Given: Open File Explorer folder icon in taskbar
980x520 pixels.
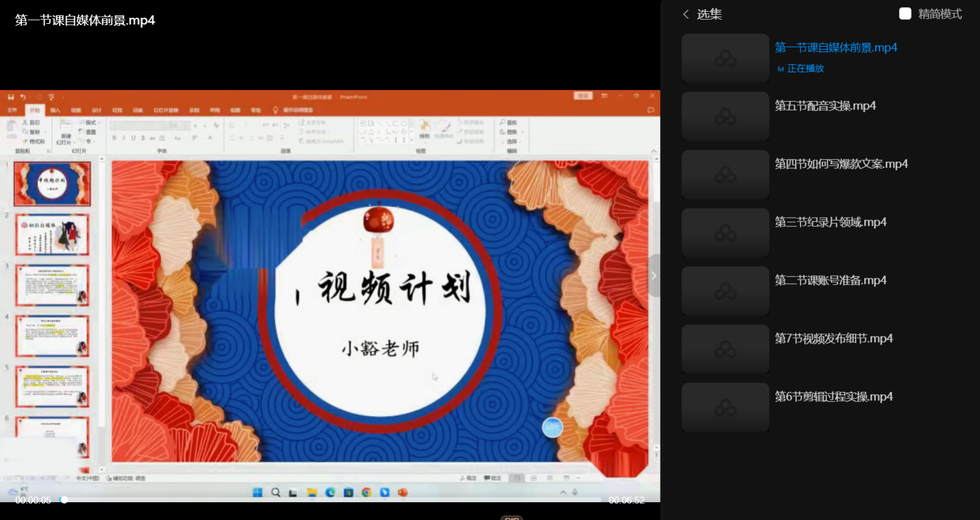Looking at the screenshot, I should coord(312,492).
